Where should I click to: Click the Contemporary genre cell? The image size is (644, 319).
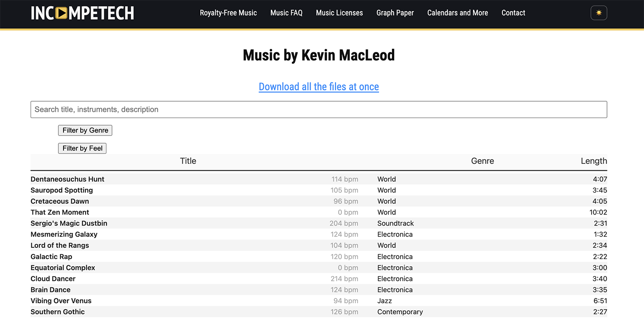pos(400,312)
